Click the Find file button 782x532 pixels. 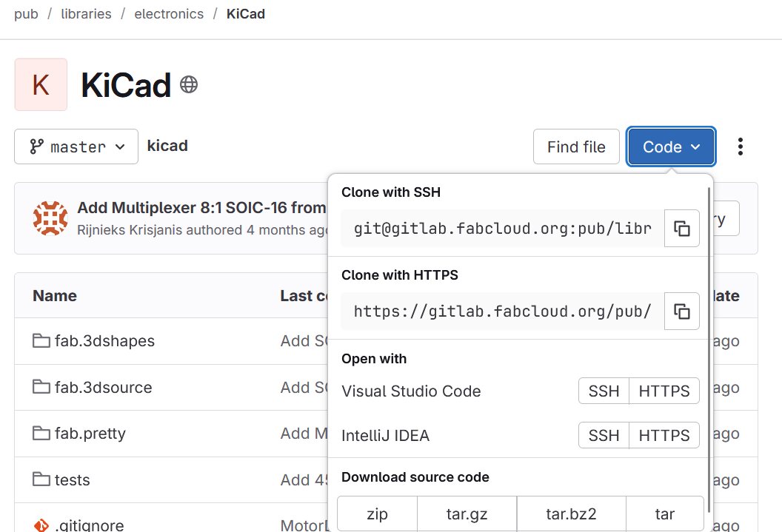click(576, 146)
